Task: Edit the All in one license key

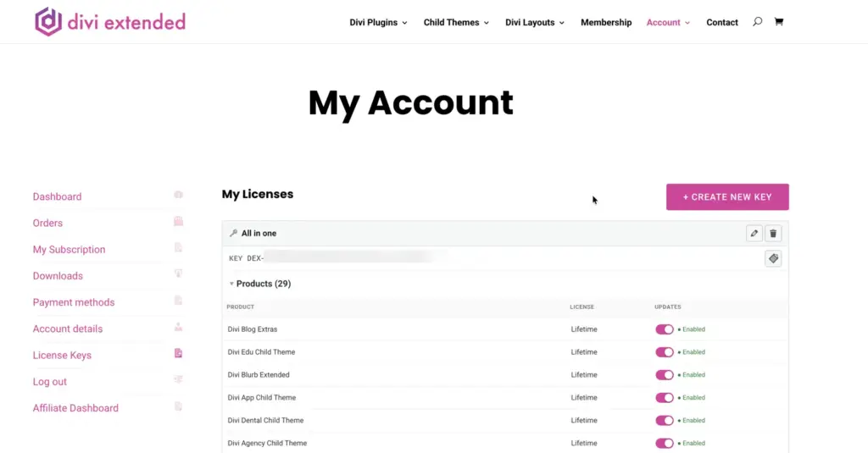Action: [x=754, y=234]
